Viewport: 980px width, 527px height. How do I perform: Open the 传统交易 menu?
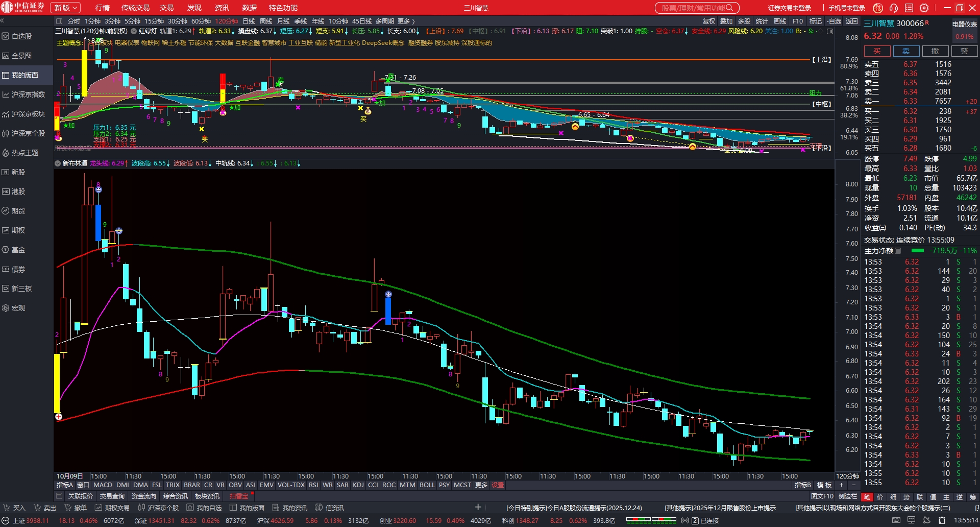tap(135, 8)
